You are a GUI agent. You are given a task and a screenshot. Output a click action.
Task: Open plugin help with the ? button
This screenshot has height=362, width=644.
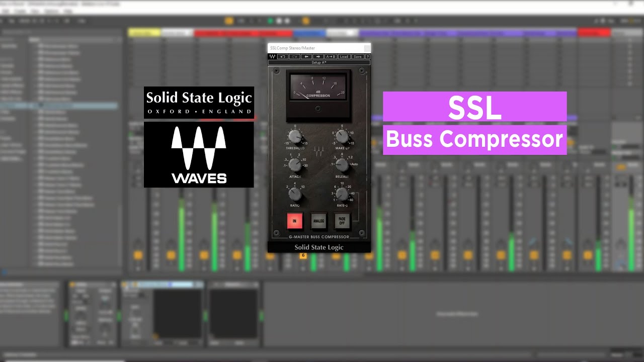pyautogui.click(x=368, y=57)
